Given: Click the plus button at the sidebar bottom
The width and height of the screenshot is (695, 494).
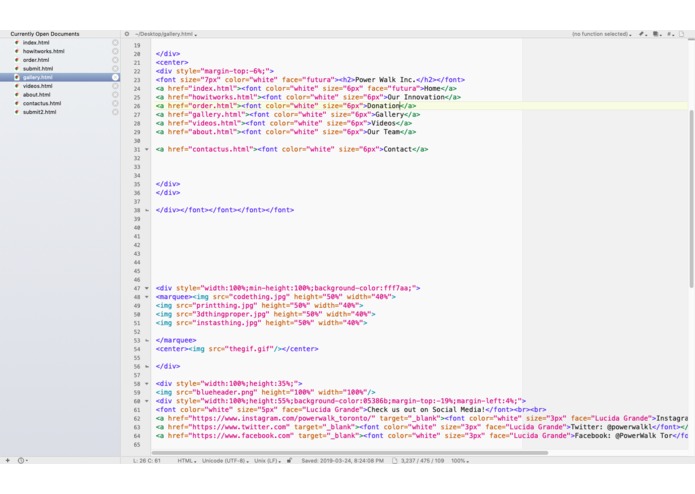Looking at the screenshot, I should click(8, 460).
